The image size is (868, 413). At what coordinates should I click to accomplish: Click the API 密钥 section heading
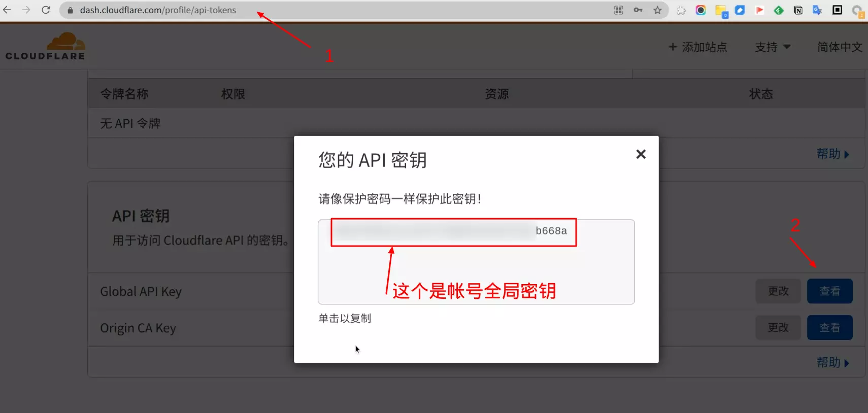coord(141,216)
